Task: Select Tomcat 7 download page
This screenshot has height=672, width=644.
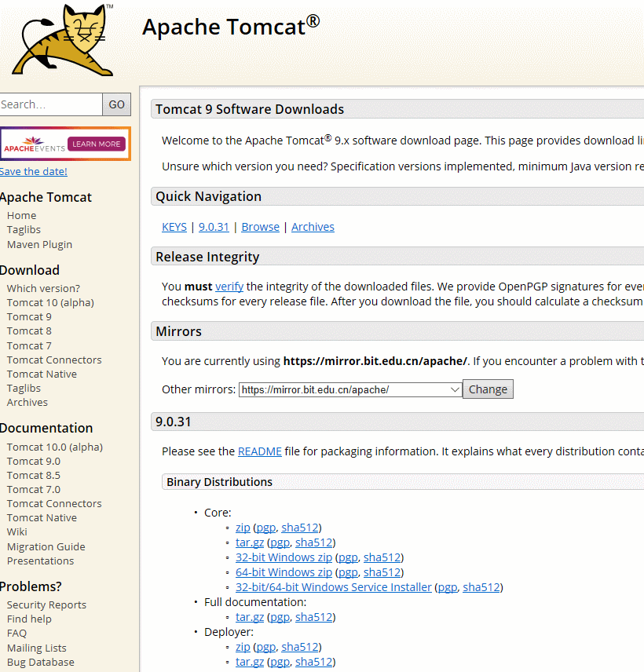Action: [29, 345]
